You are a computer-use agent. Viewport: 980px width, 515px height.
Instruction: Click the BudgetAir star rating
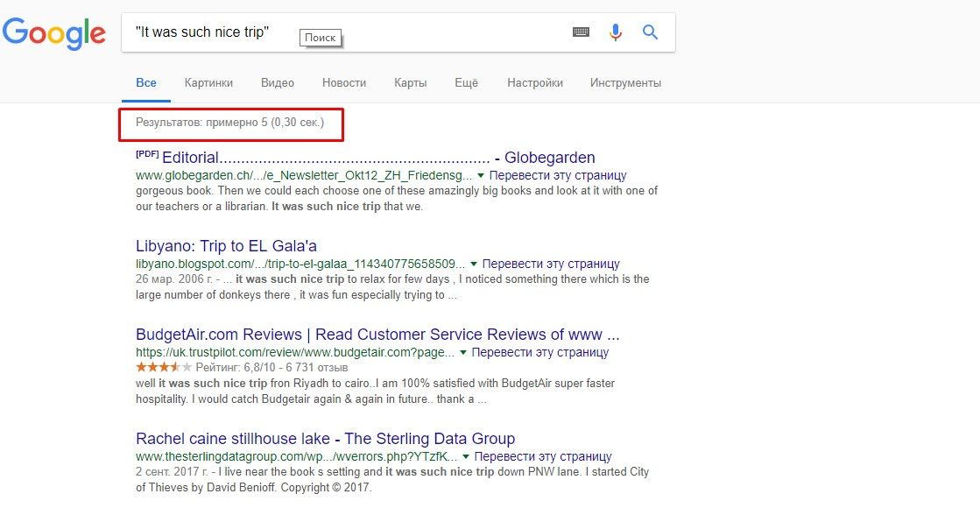pos(164,368)
